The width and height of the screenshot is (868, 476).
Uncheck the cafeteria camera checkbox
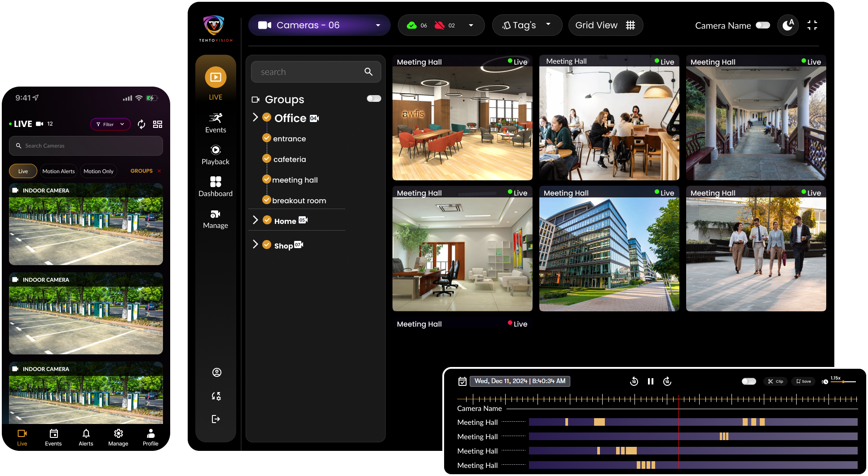[x=267, y=159]
